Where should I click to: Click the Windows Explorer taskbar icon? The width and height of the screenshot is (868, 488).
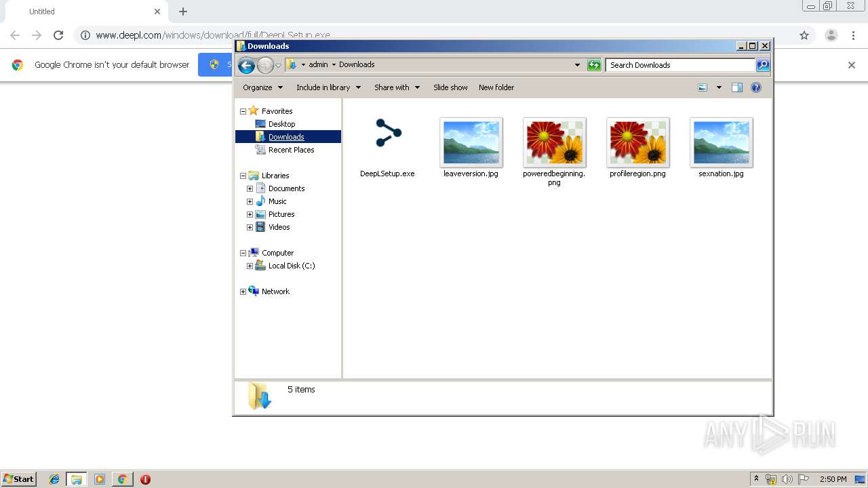click(77, 479)
